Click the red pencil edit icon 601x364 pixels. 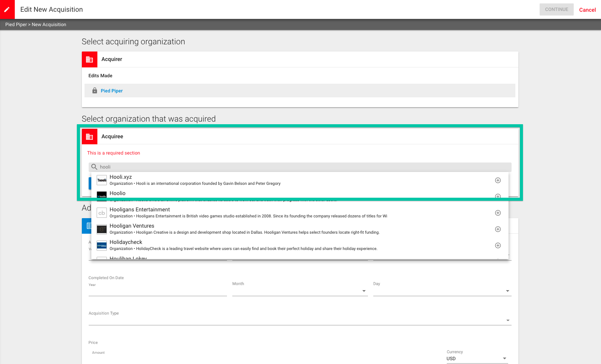[x=7, y=9]
